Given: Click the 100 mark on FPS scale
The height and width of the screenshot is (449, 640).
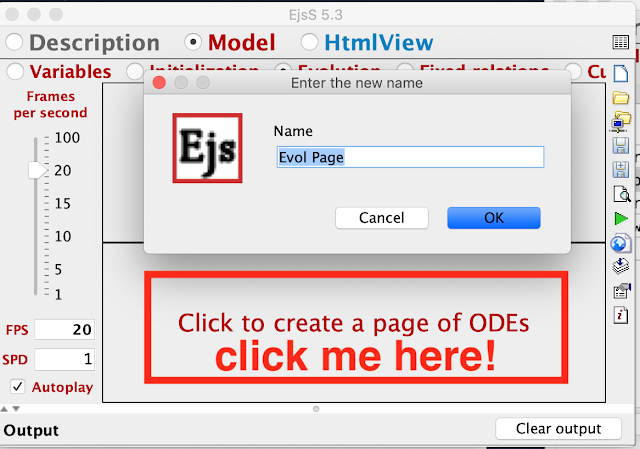Looking at the screenshot, I should 67,138.
